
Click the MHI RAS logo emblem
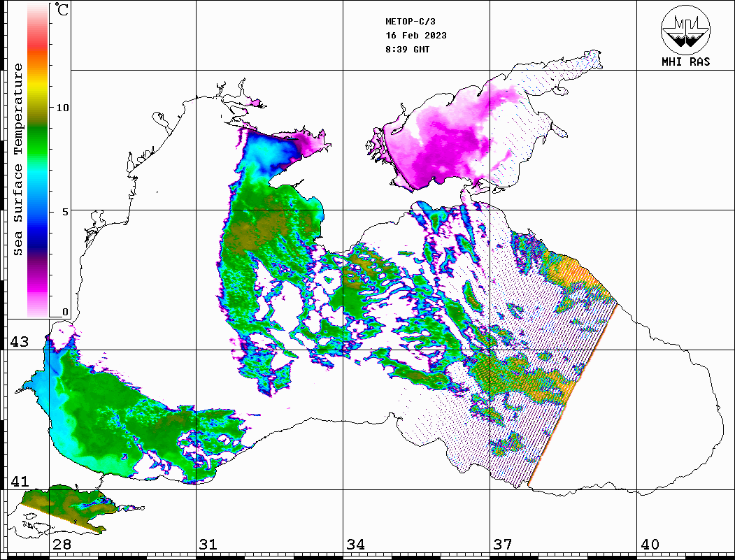click(x=686, y=29)
